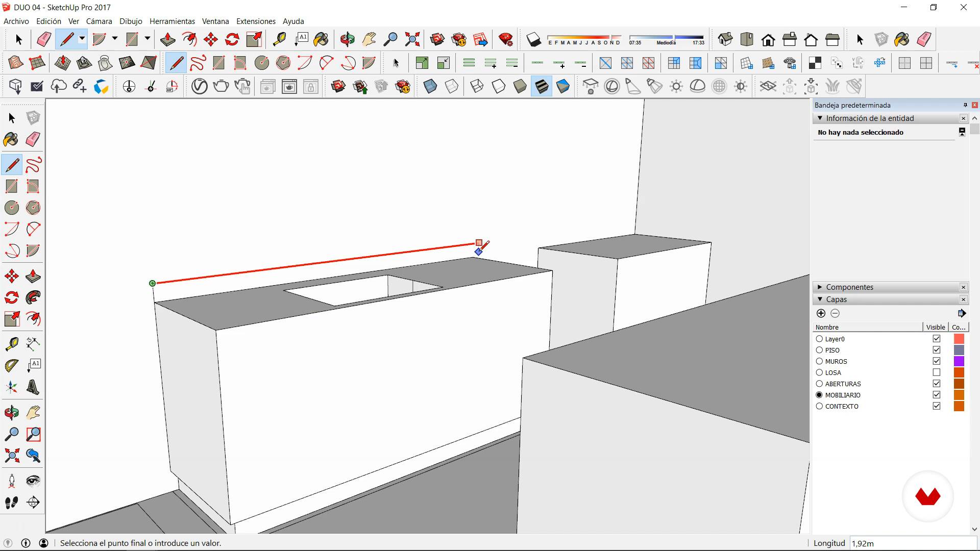The width and height of the screenshot is (980, 551).
Task: Set MUROS as the active layer
Action: [x=819, y=361]
